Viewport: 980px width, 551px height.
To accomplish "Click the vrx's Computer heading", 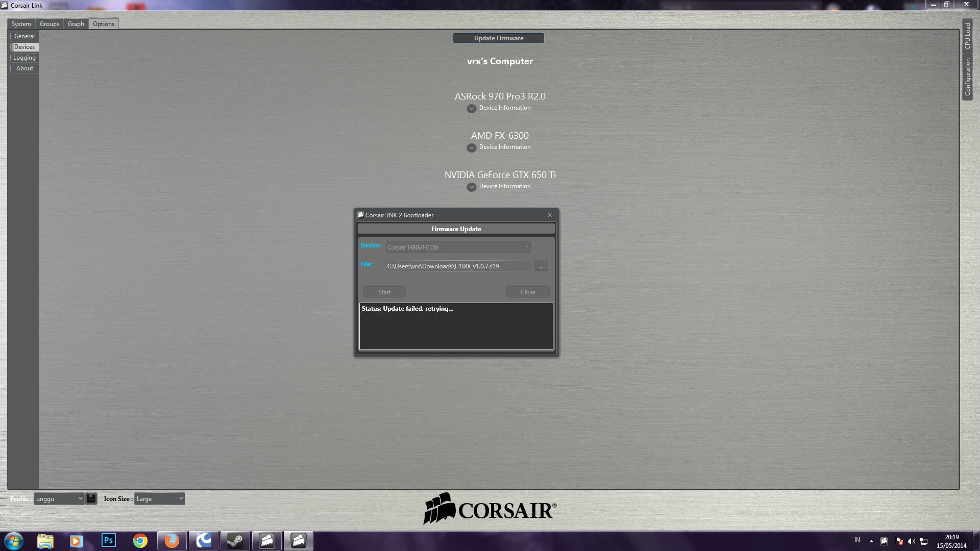I will (500, 61).
